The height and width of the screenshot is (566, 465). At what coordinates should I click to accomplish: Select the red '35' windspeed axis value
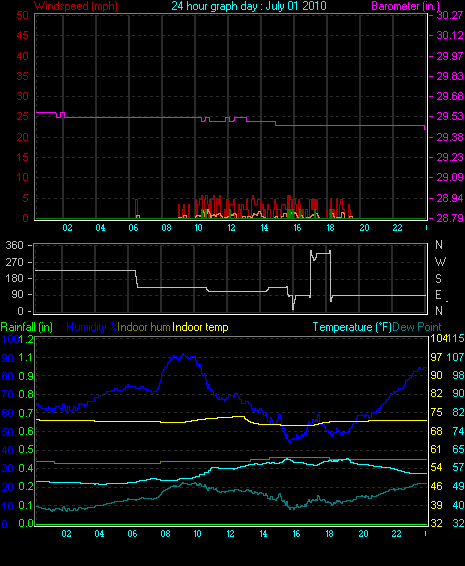point(22,76)
